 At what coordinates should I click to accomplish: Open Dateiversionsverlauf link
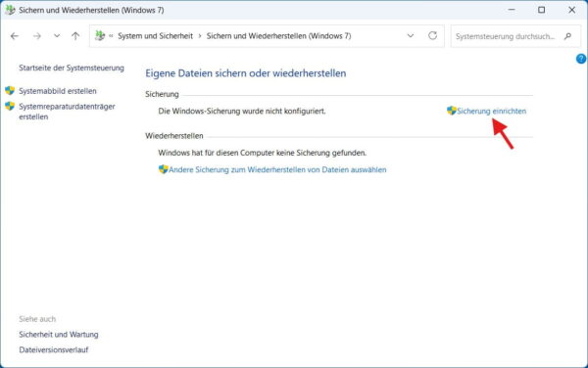coord(54,349)
